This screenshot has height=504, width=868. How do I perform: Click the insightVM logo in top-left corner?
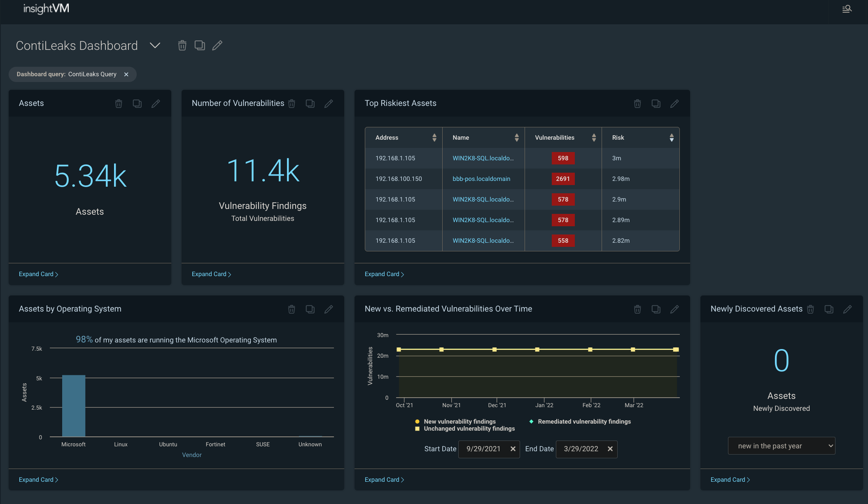(46, 8)
